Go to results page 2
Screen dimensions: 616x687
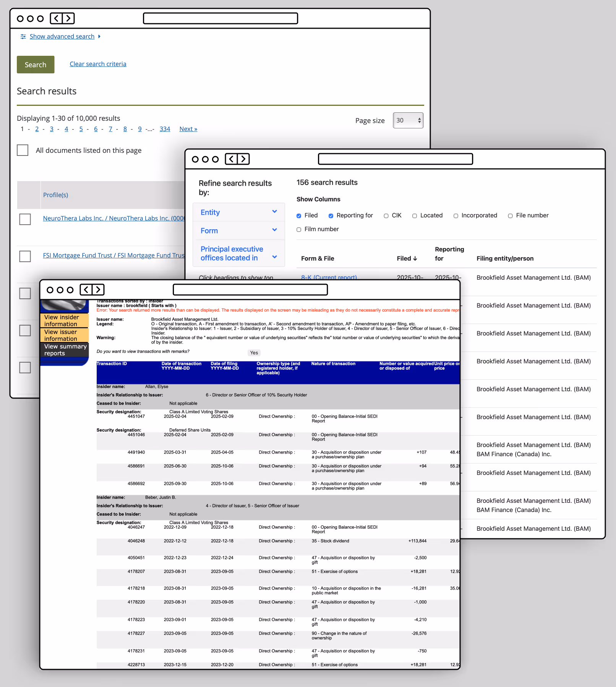tap(37, 129)
